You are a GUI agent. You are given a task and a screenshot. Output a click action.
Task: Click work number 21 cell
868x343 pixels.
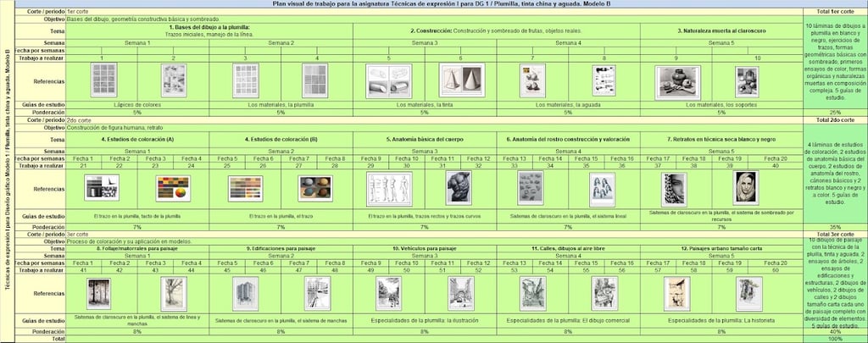(x=84, y=165)
